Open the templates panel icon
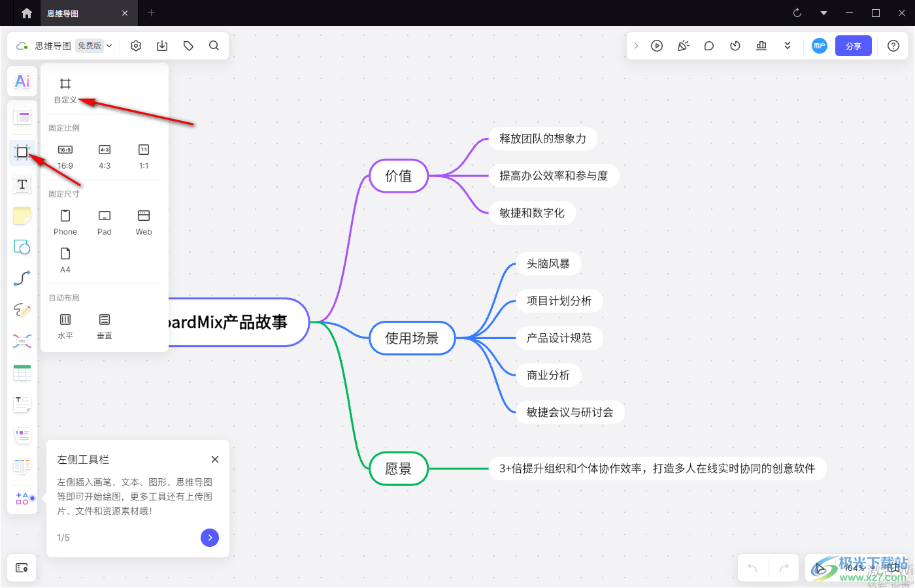Screen dimensions: 915x588 tap(22, 117)
